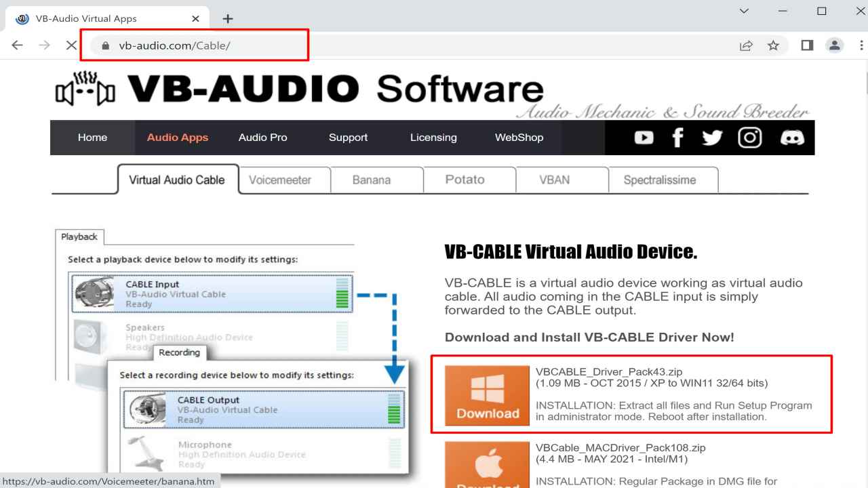This screenshot has height=488, width=868.
Task: Switch to the Voicemeeter tab
Action: pyautogui.click(x=280, y=180)
